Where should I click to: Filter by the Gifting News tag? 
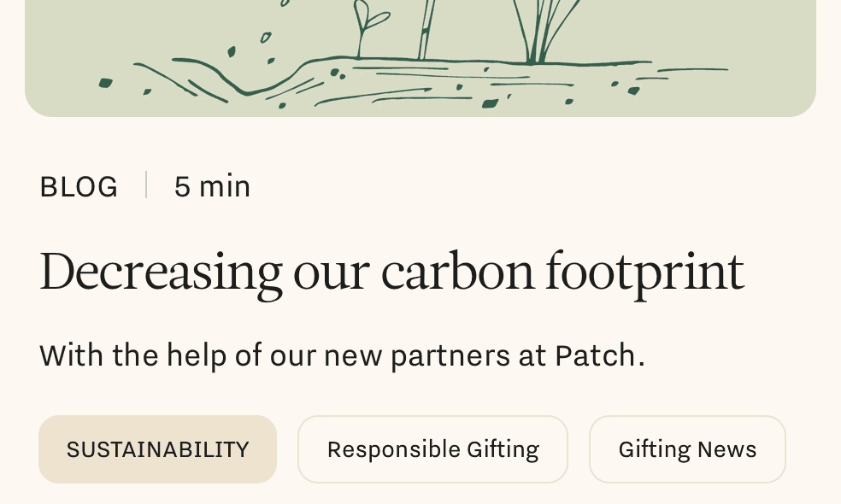coord(687,449)
